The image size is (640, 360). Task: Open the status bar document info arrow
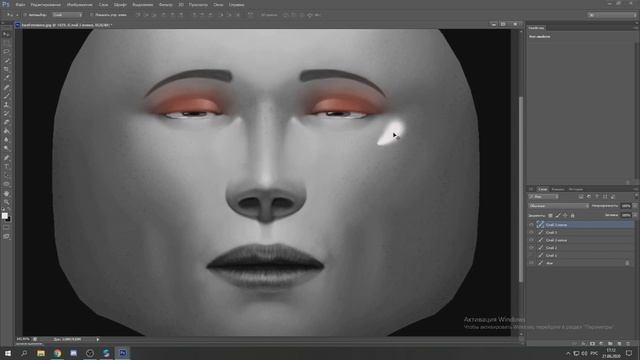click(98, 339)
